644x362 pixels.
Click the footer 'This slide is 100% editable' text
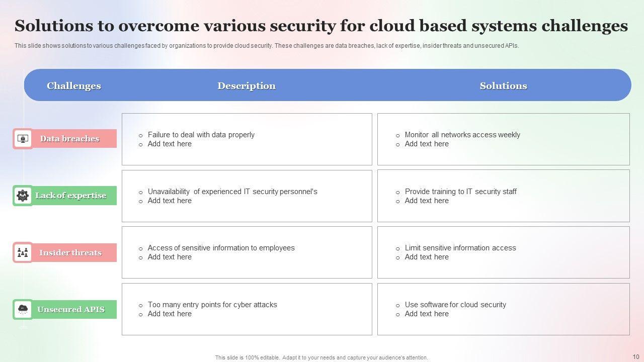coord(321,357)
